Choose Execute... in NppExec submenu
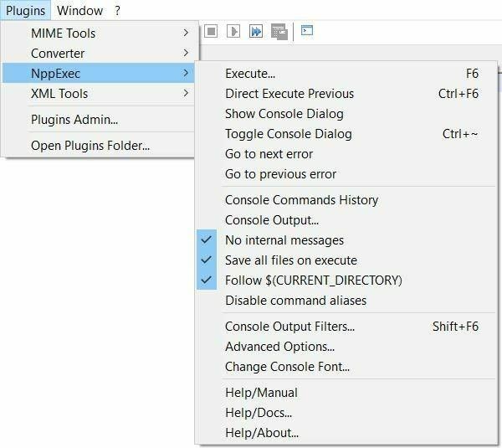 (x=346, y=74)
